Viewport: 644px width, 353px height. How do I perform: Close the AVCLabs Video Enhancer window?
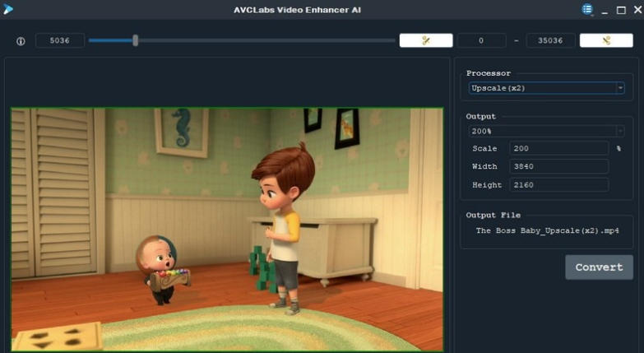click(637, 9)
